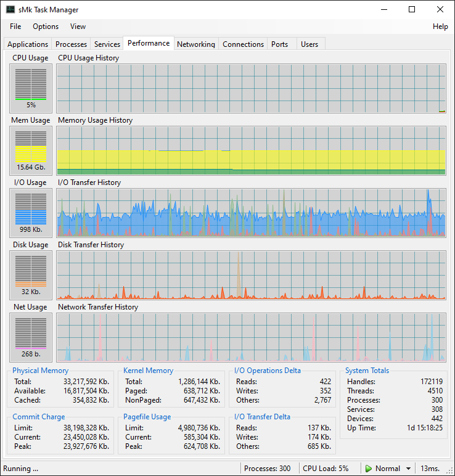
Task: Open the File menu
Action: click(x=15, y=27)
